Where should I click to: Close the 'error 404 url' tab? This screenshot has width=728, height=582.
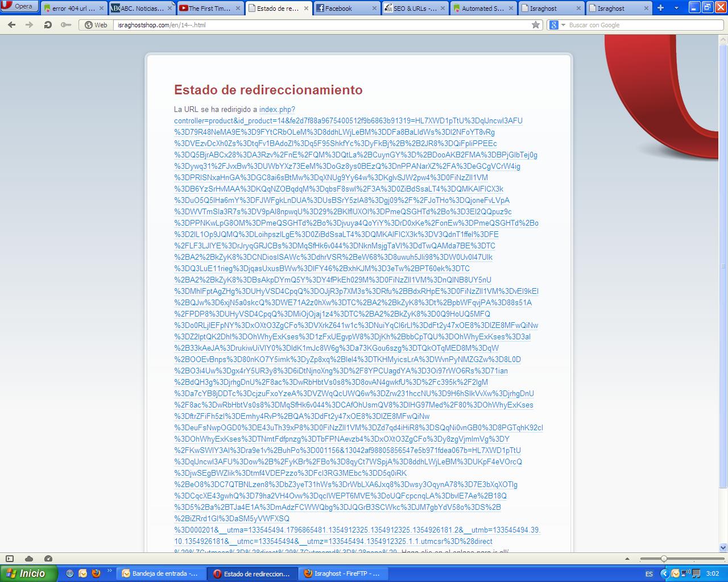pos(101,9)
